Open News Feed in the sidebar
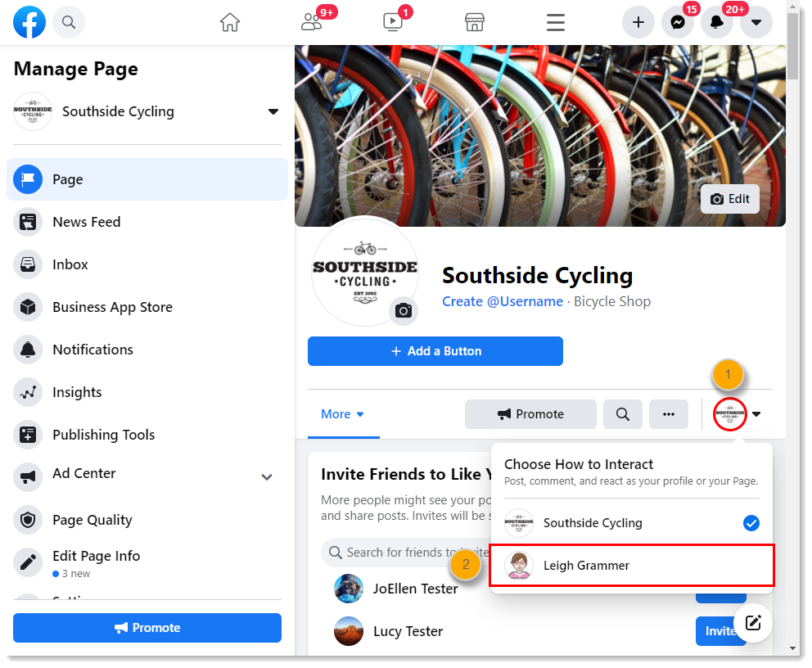The width and height of the screenshot is (812, 668). click(147, 222)
